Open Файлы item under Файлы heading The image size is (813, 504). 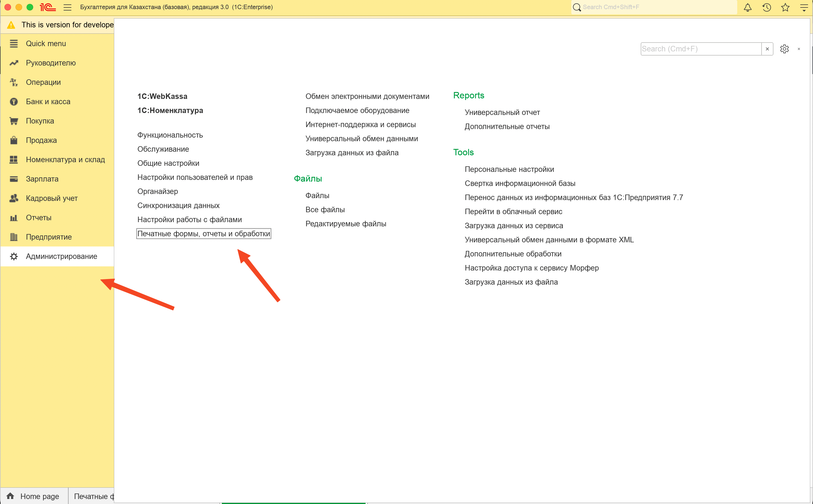tap(317, 195)
